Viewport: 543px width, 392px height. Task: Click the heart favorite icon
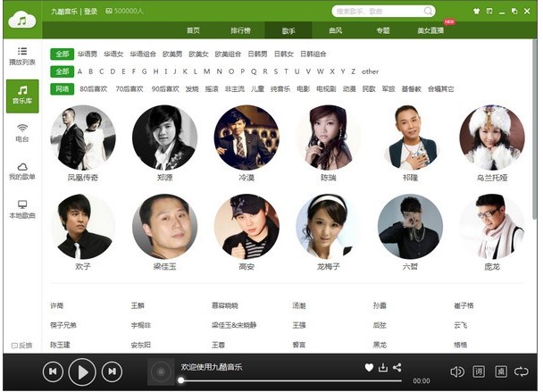(369, 367)
